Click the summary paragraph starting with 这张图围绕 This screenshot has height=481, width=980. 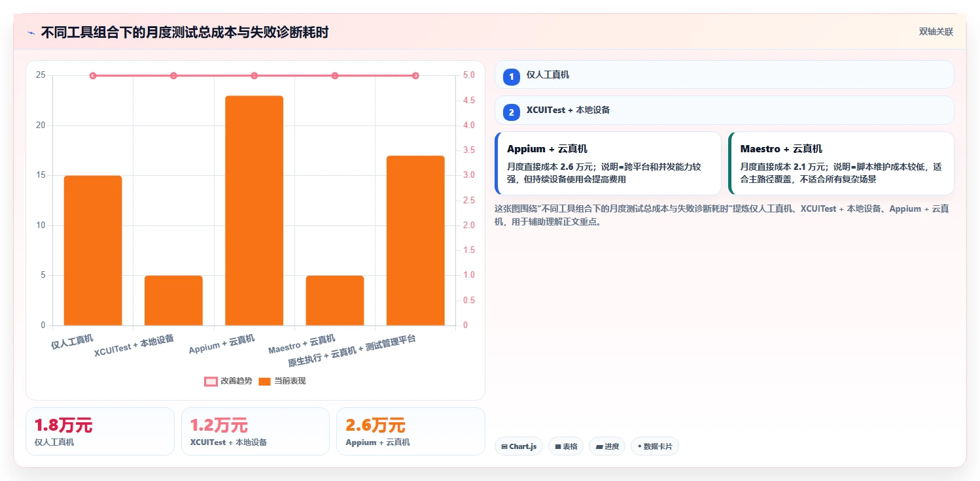722,215
